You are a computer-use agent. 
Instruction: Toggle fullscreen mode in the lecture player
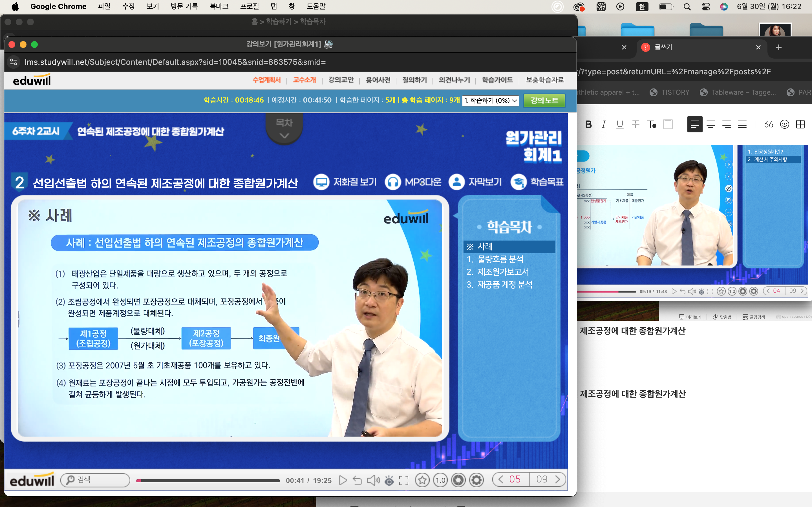tap(404, 481)
